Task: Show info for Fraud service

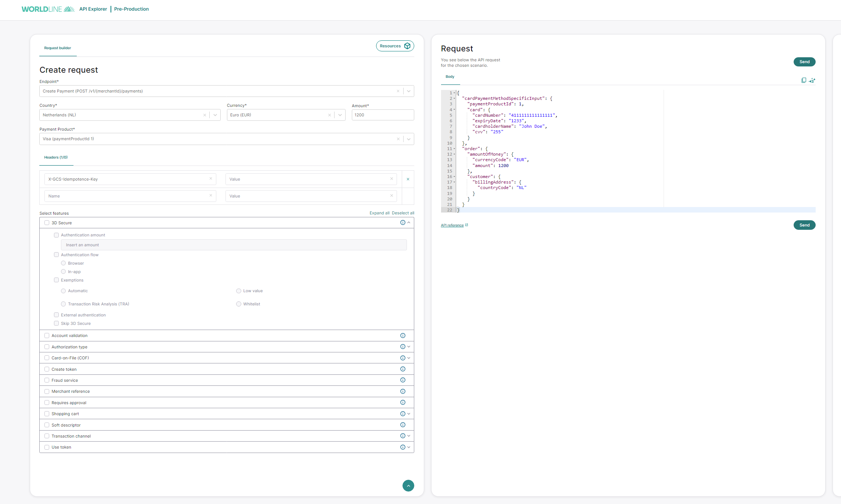Action: click(403, 380)
